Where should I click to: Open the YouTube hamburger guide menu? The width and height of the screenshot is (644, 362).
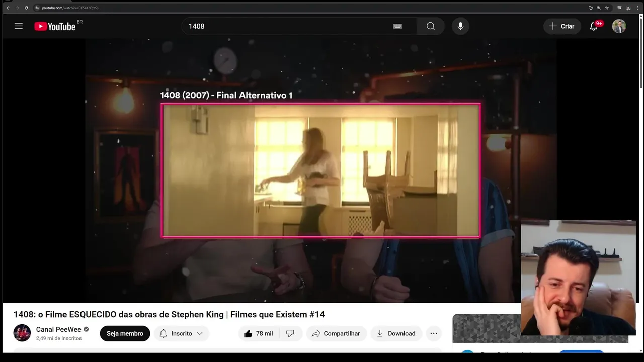tap(19, 26)
